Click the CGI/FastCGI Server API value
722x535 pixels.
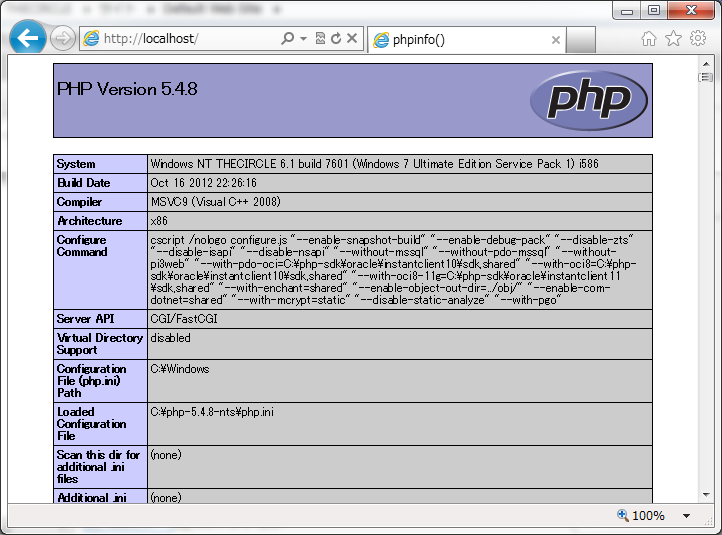(x=184, y=319)
